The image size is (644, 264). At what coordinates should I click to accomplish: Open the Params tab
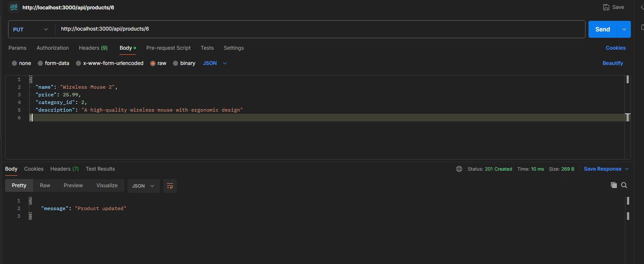pyautogui.click(x=17, y=48)
